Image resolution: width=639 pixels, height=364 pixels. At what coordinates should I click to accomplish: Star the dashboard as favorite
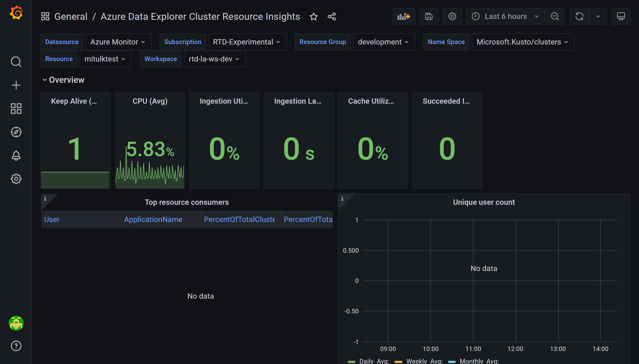coord(313,17)
